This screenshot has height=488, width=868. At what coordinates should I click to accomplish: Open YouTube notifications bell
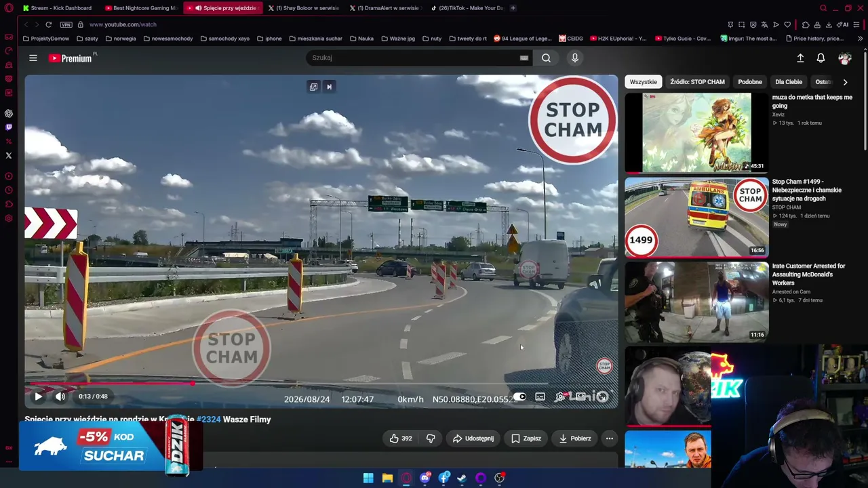click(x=821, y=58)
